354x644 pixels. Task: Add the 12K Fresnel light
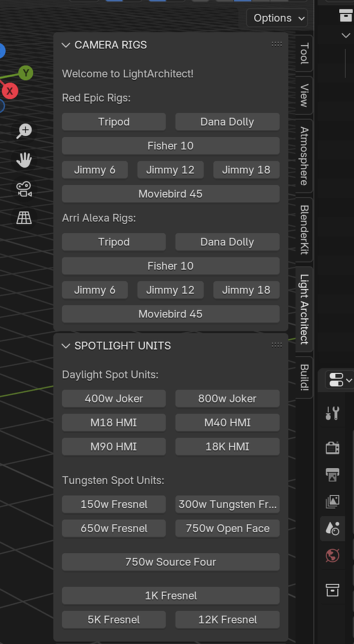coord(227,620)
